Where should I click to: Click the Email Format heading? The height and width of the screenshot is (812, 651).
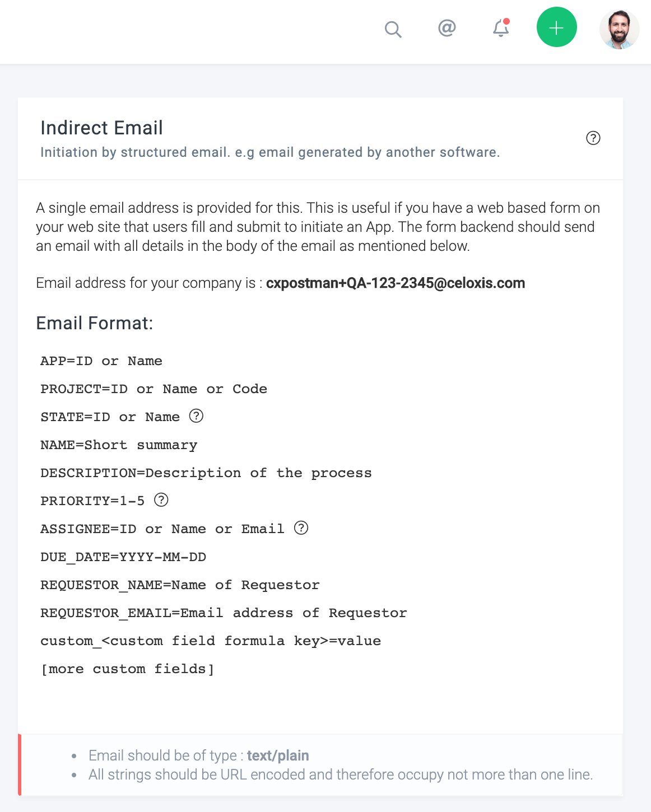coord(94,323)
